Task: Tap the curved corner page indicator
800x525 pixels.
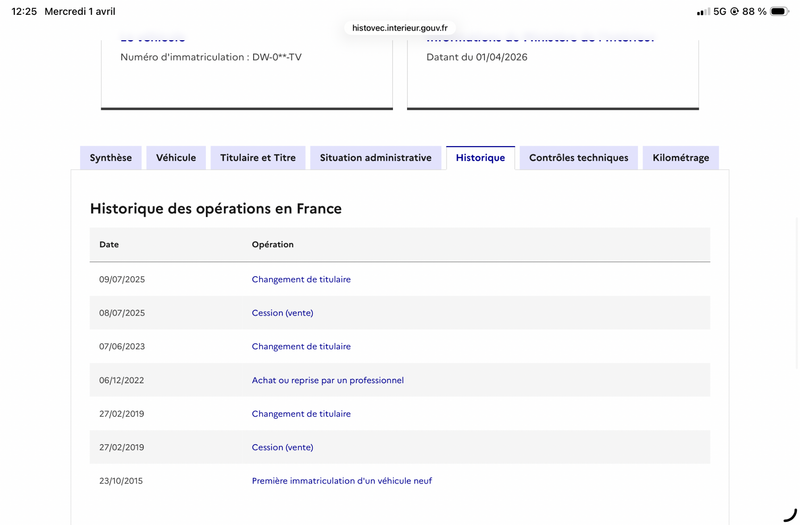Action: (x=790, y=514)
